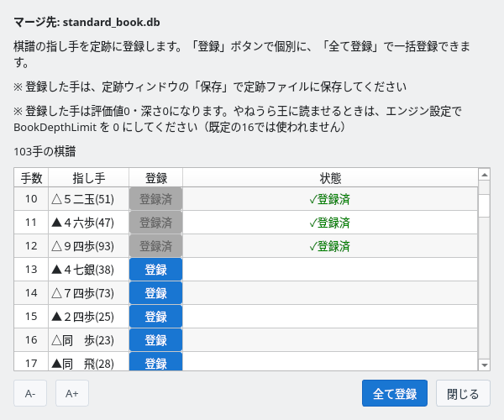
Task: Click the 状態 column header
Action: 330,178
